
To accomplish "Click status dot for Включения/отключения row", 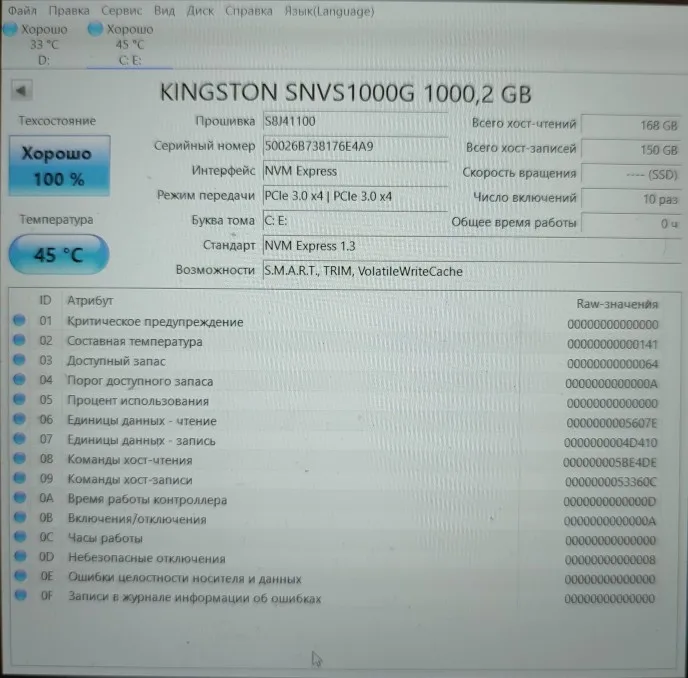I will [20, 517].
